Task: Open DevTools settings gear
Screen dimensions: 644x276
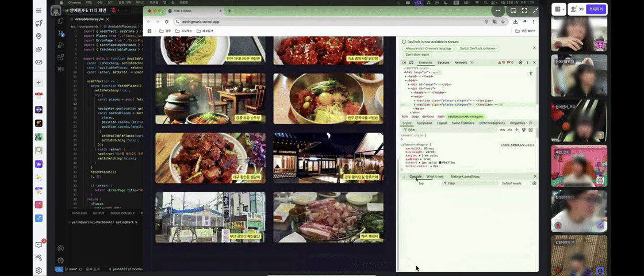Action: tap(520, 63)
